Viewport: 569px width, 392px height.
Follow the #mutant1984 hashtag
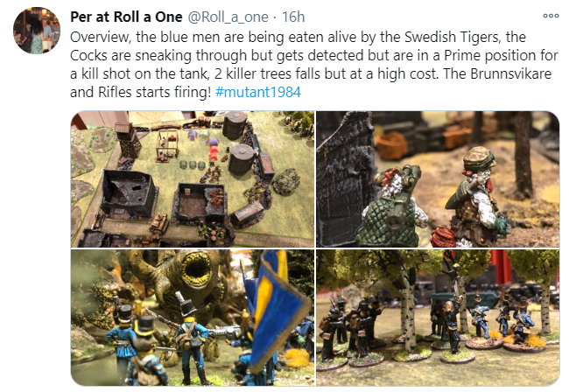(x=257, y=92)
